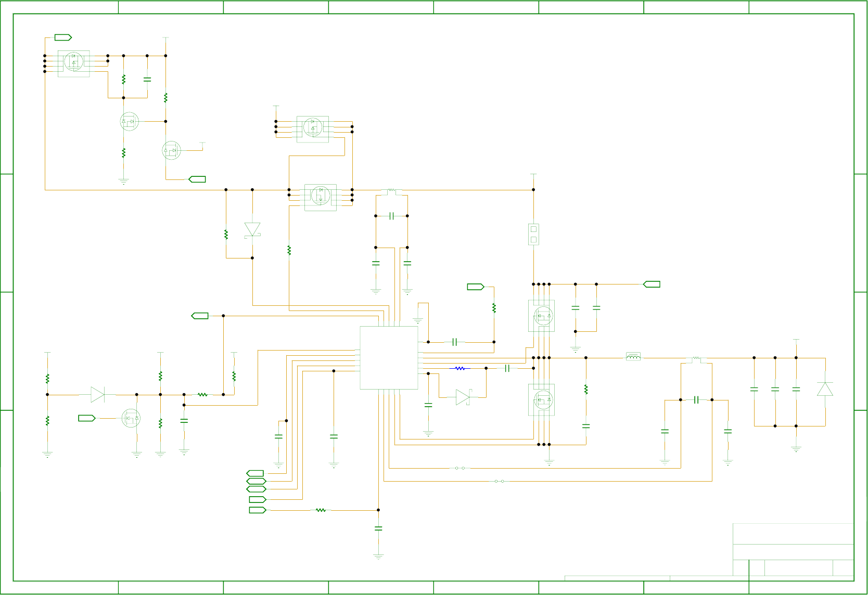This screenshot has height=595, width=868.
Task: Click the sense resistor right of the inductor
Action: tap(696, 359)
